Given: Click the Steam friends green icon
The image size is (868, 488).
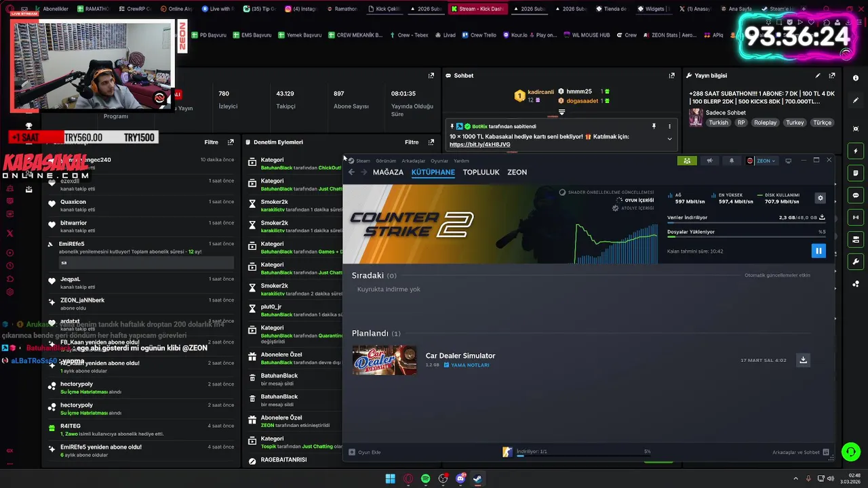Looking at the screenshot, I should pyautogui.click(x=687, y=161).
